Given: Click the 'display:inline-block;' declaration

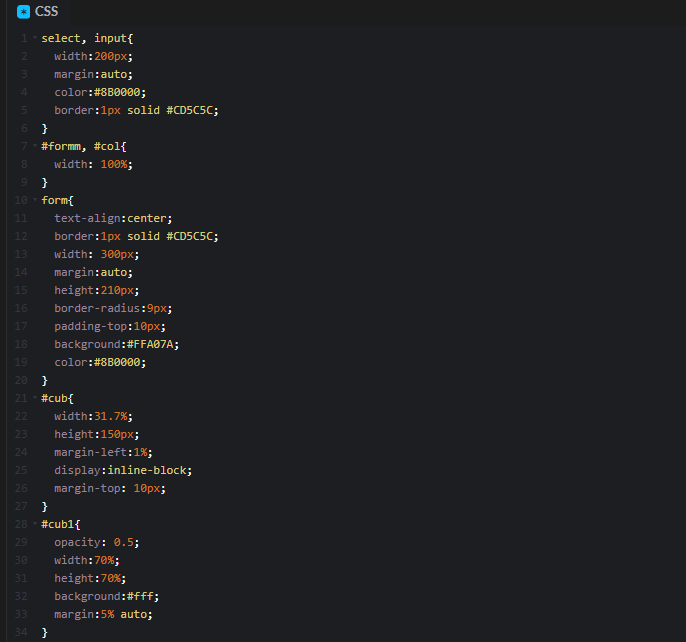Looking at the screenshot, I should [123, 470].
